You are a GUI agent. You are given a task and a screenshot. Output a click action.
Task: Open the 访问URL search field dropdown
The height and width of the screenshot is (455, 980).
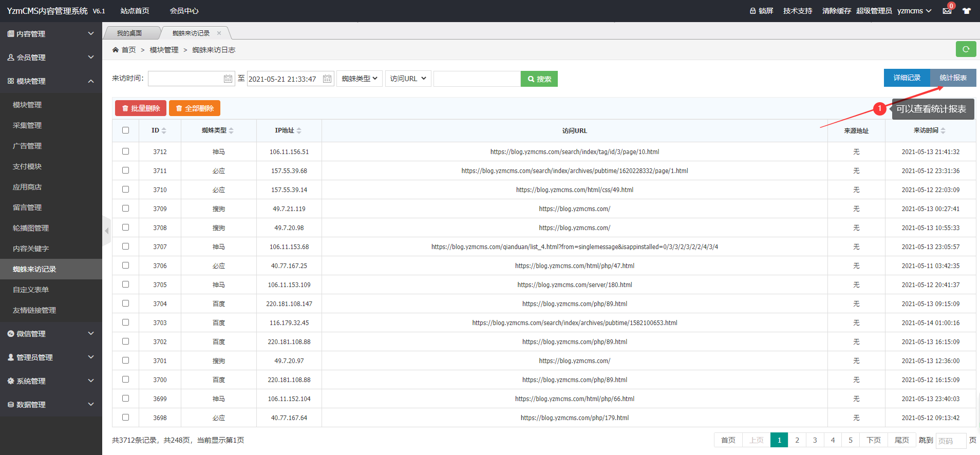(x=408, y=79)
